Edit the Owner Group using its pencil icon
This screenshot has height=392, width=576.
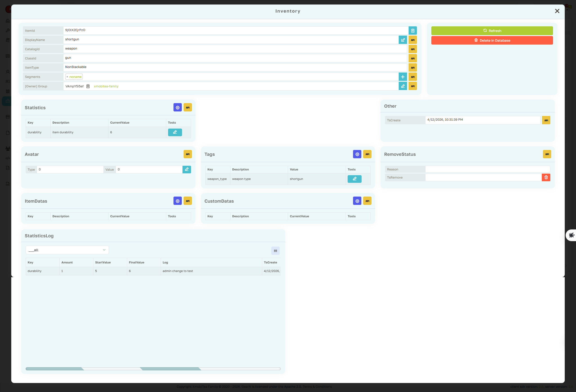click(403, 86)
